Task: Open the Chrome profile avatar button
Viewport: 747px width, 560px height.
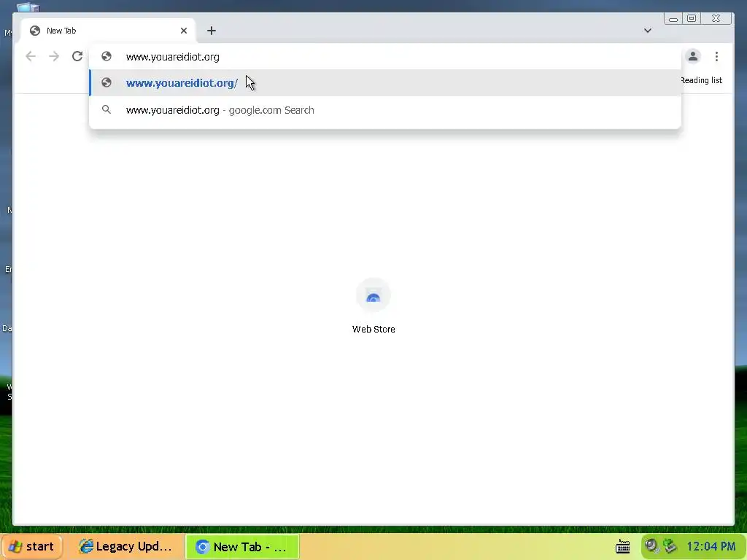Action: (693, 56)
